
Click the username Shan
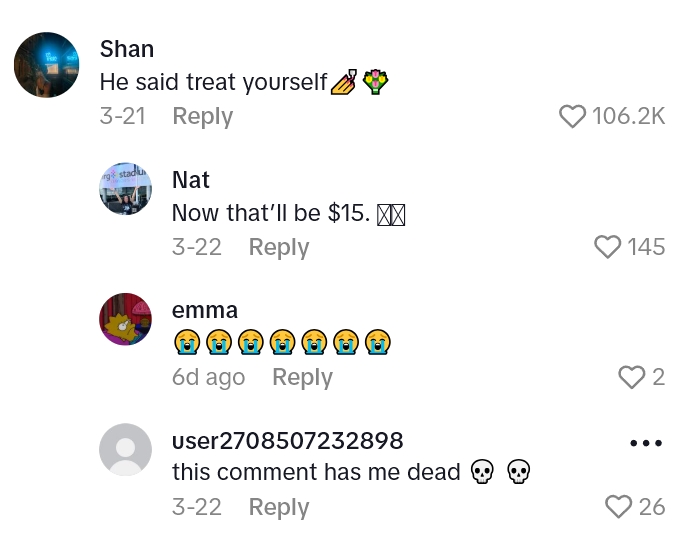click(127, 49)
